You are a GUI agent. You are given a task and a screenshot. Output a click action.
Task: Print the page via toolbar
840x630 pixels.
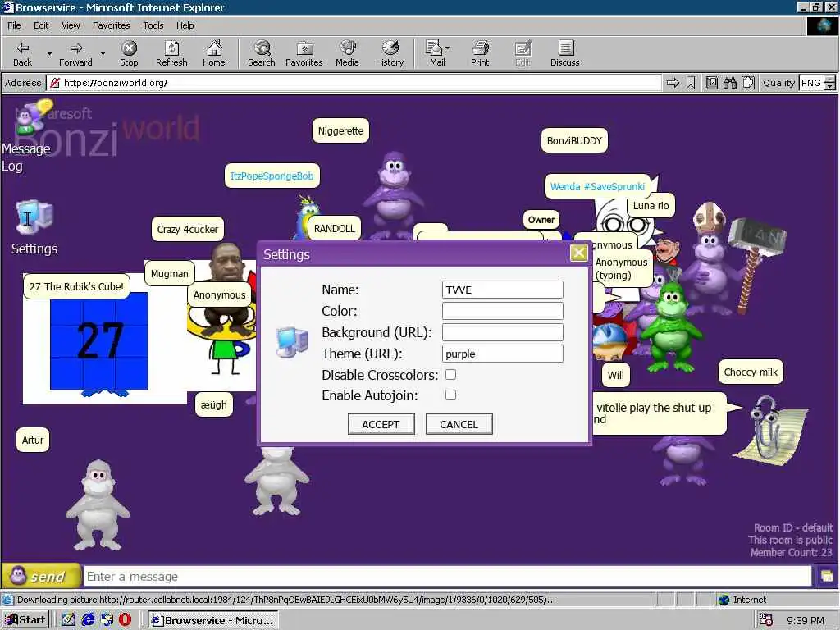(480, 53)
